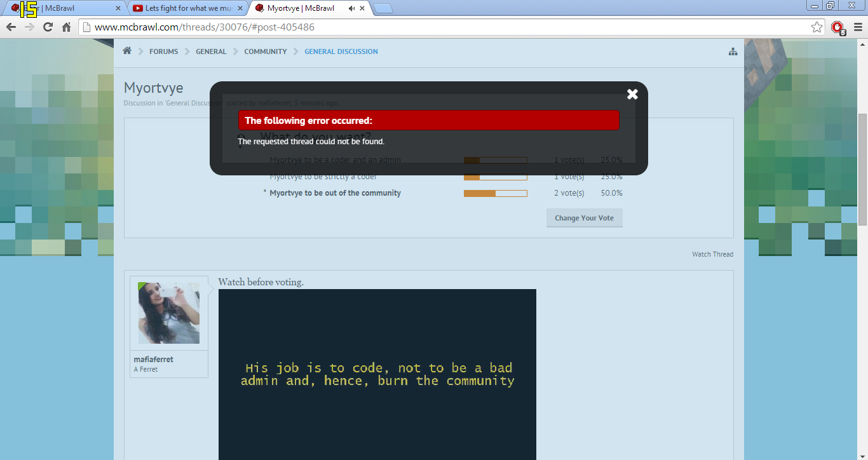The height and width of the screenshot is (460, 868).
Task: Dismiss the error overlay with the X
Action: pyautogui.click(x=632, y=94)
